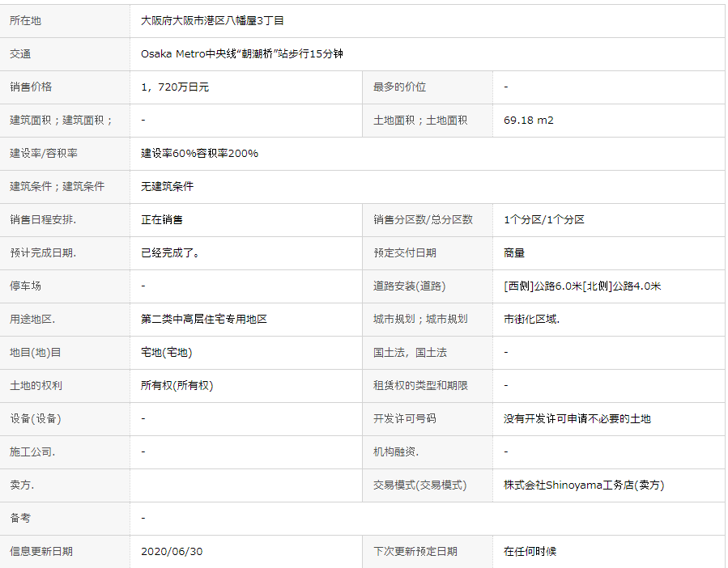Screen dimensions: 728x568
Task: Click the 销售价格 row label
Action: tap(31, 87)
